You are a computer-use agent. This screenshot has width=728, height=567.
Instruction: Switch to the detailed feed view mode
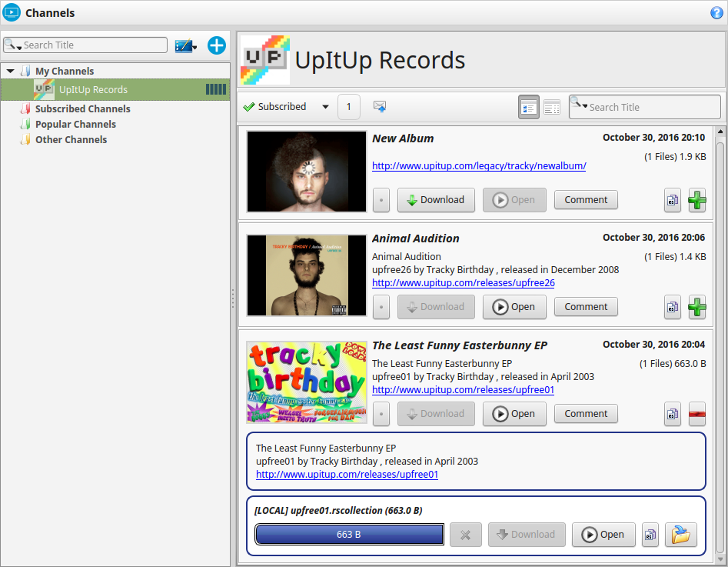tap(528, 108)
